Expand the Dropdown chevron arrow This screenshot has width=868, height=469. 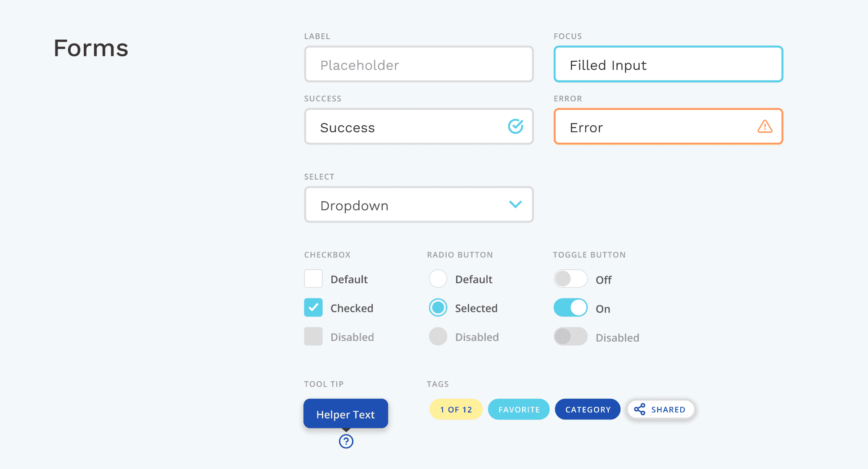515,204
